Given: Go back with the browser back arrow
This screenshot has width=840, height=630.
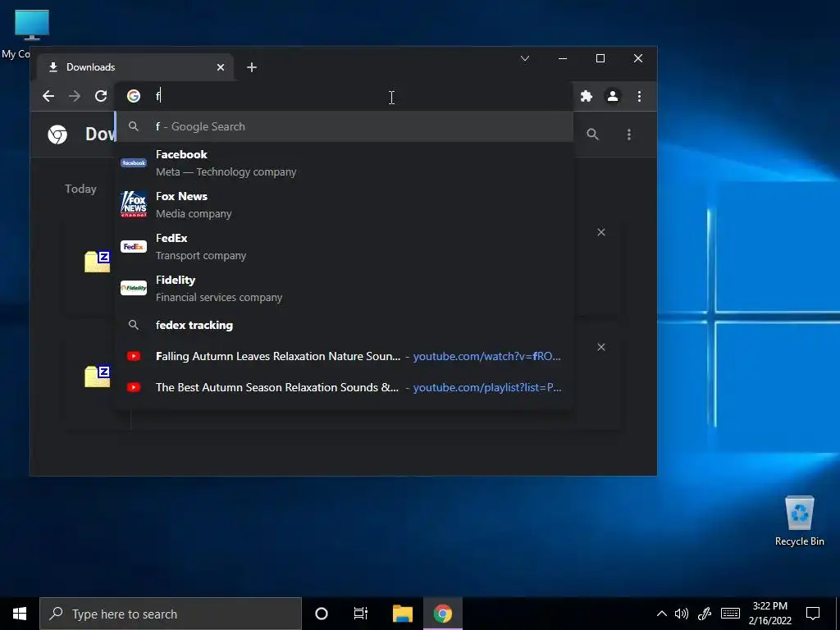Looking at the screenshot, I should coord(48,97).
